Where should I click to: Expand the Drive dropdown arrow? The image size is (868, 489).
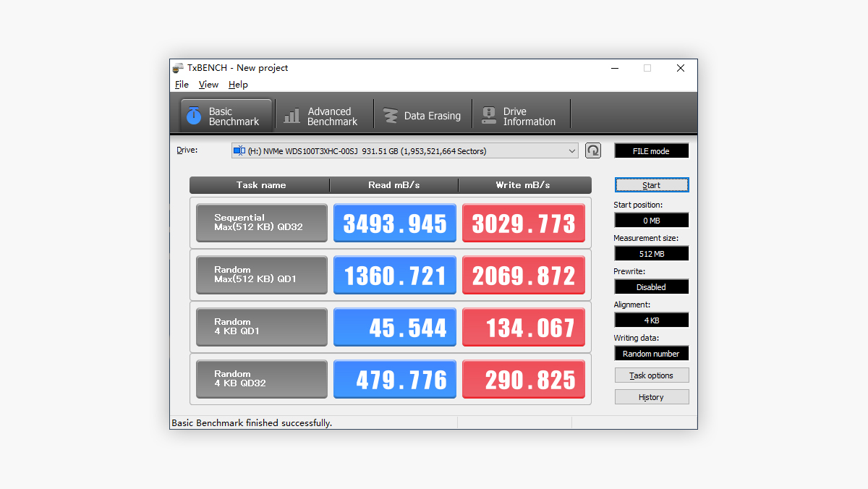572,150
